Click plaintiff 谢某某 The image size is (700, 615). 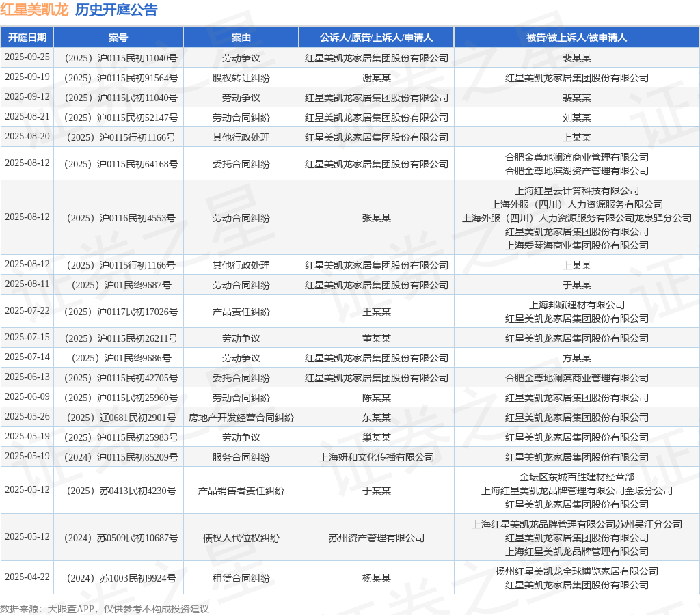click(x=377, y=78)
